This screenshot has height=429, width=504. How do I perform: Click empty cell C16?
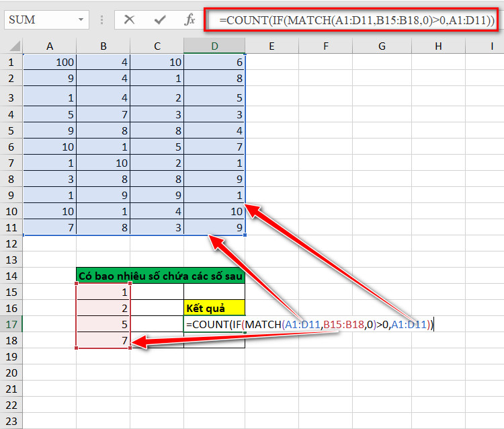pyautogui.click(x=157, y=308)
